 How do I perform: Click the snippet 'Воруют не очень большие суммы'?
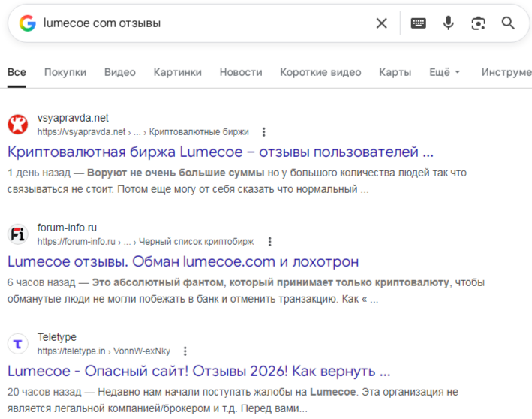tap(176, 173)
